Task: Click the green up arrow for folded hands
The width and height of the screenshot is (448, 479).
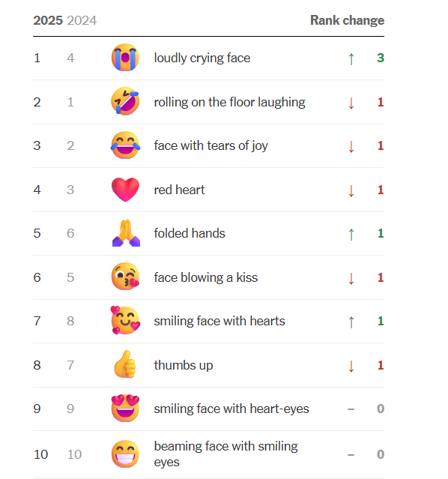Action: click(351, 235)
